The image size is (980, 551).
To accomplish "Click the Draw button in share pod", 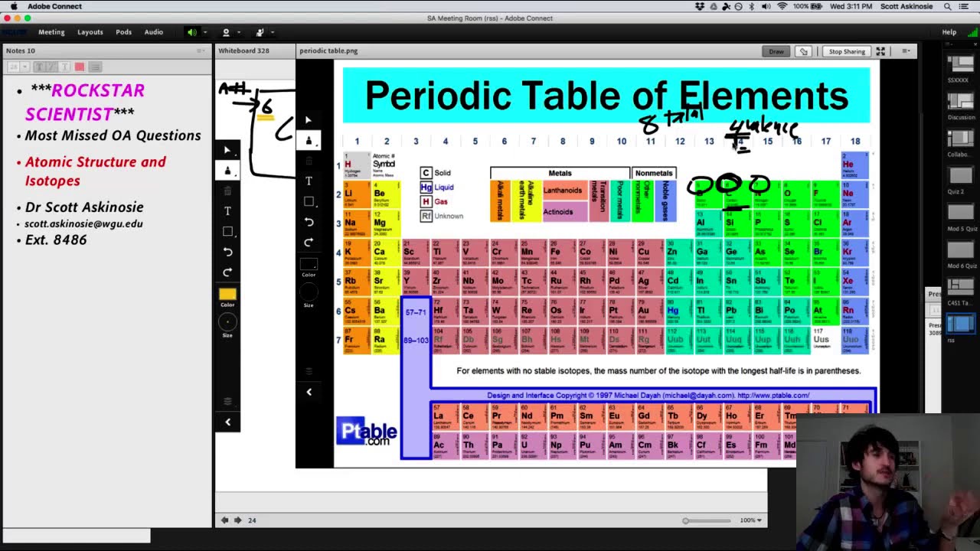I will [776, 51].
